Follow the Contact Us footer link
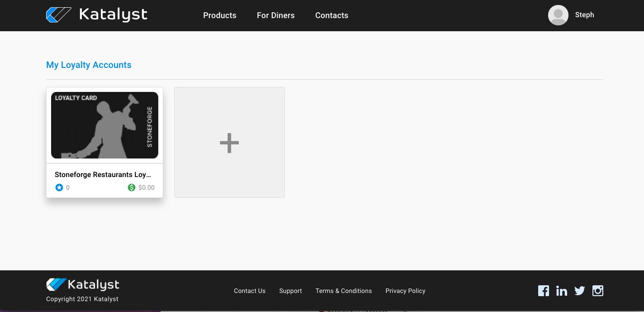 click(x=250, y=291)
